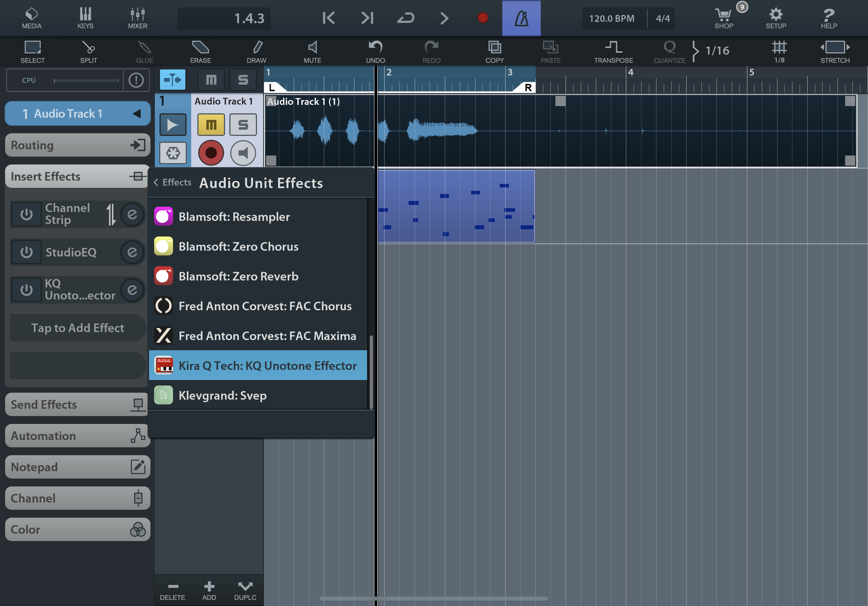Select Blamsoft: Resampler effect
868x606 pixels.
[258, 217]
